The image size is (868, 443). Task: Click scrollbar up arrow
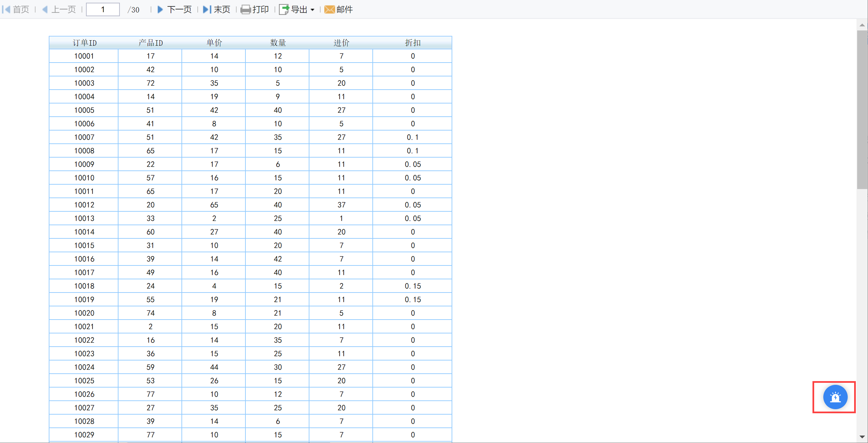862,25
